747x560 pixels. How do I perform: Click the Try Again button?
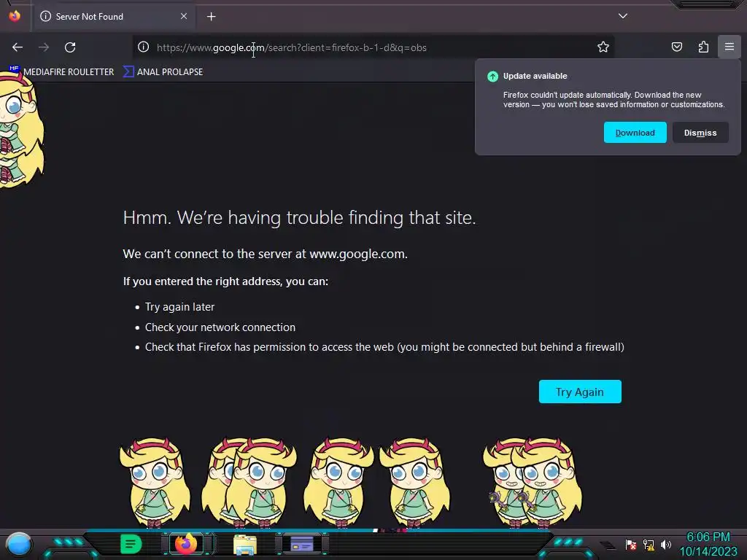580,392
